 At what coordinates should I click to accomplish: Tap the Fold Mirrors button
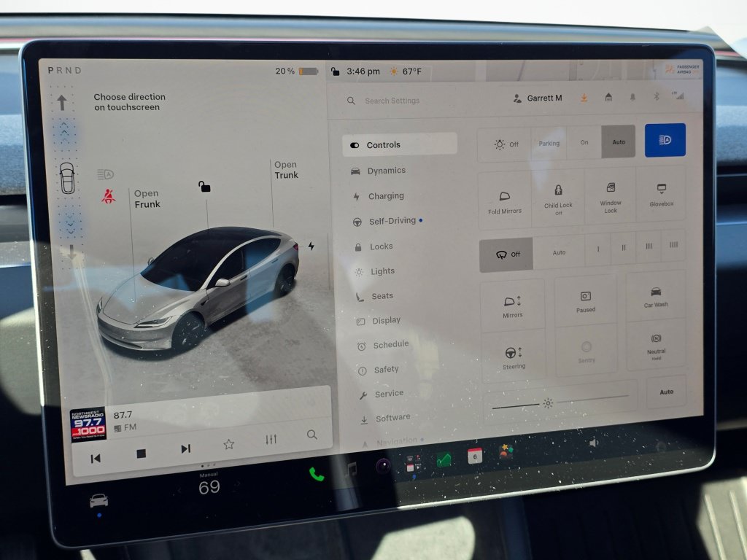click(505, 202)
